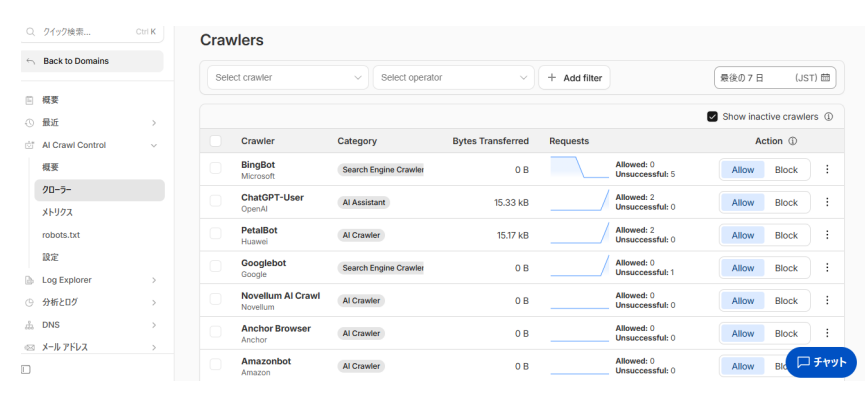Uncheck Show inactive crawlers checkbox
Viewport: 865px width, 405px height.
[x=712, y=116]
